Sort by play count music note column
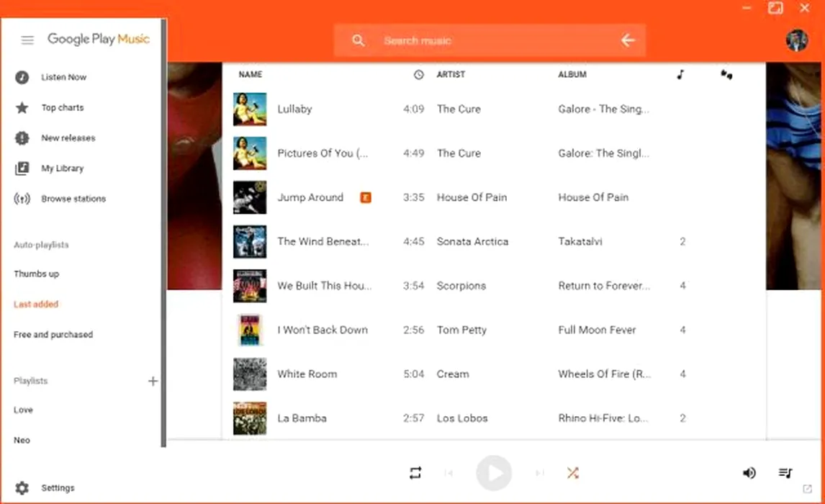Viewport: 825px width, 504px height. 681,75
